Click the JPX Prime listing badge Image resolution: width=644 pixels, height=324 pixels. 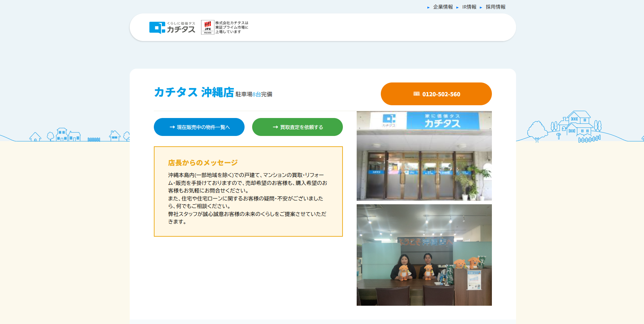click(x=208, y=27)
